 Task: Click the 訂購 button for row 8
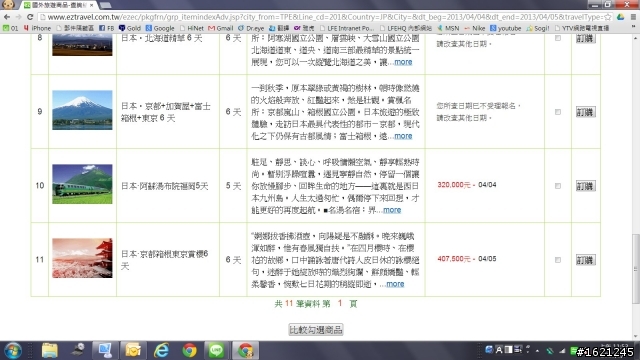[585, 38]
